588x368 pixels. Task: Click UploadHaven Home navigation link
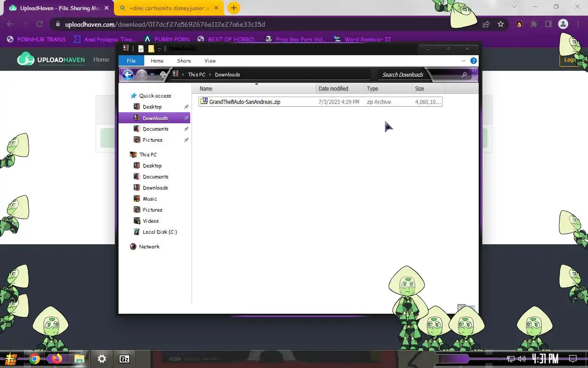pos(101,59)
